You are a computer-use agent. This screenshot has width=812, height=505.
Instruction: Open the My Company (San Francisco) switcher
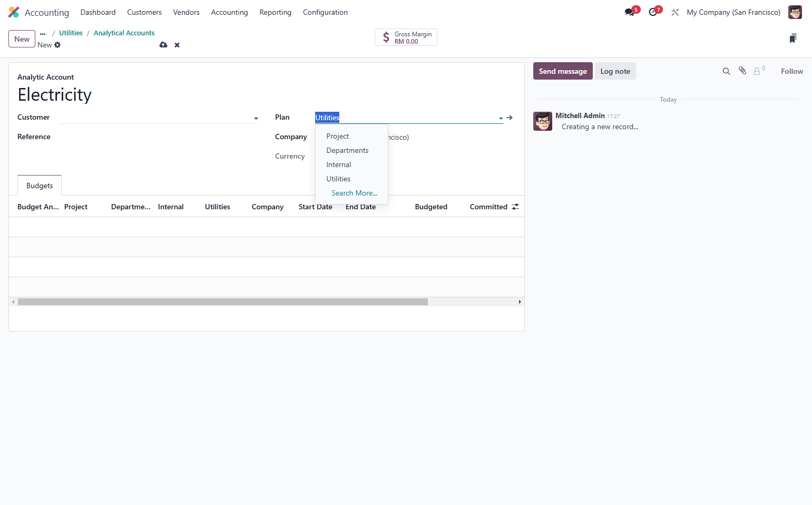[733, 12]
